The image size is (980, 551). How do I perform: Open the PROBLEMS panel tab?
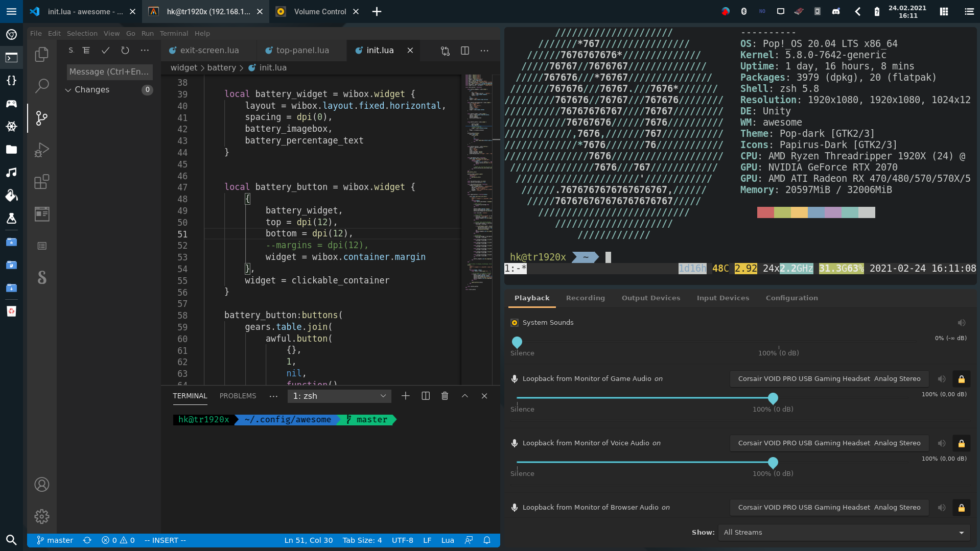pyautogui.click(x=238, y=396)
